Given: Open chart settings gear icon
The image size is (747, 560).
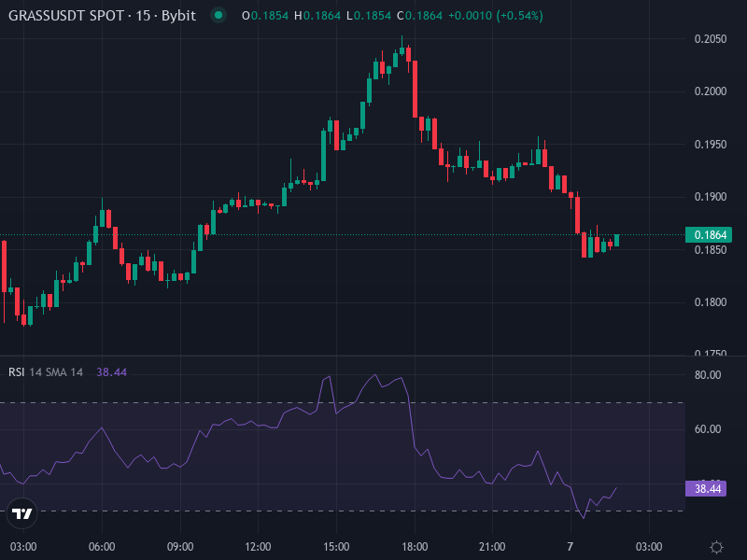Looking at the screenshot, I should pos(716,547).
